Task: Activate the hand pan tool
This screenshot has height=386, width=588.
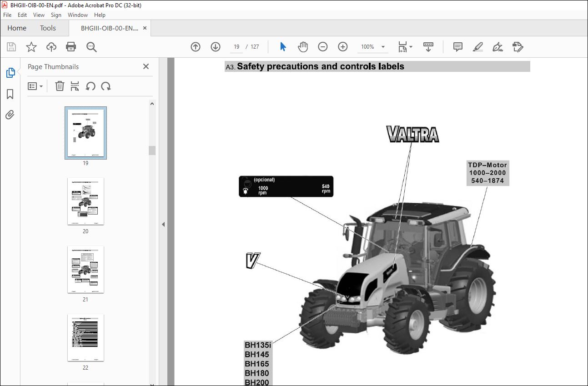Action: (303, 47)
